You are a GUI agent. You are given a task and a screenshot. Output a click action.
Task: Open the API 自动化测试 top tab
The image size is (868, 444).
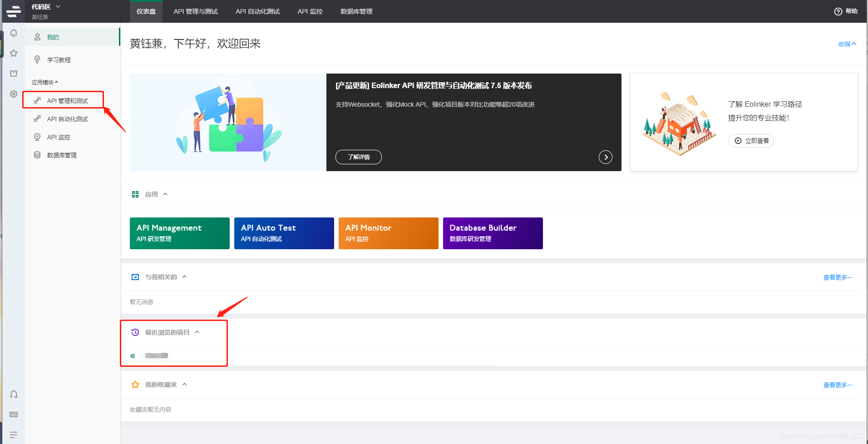click(257, 11)
